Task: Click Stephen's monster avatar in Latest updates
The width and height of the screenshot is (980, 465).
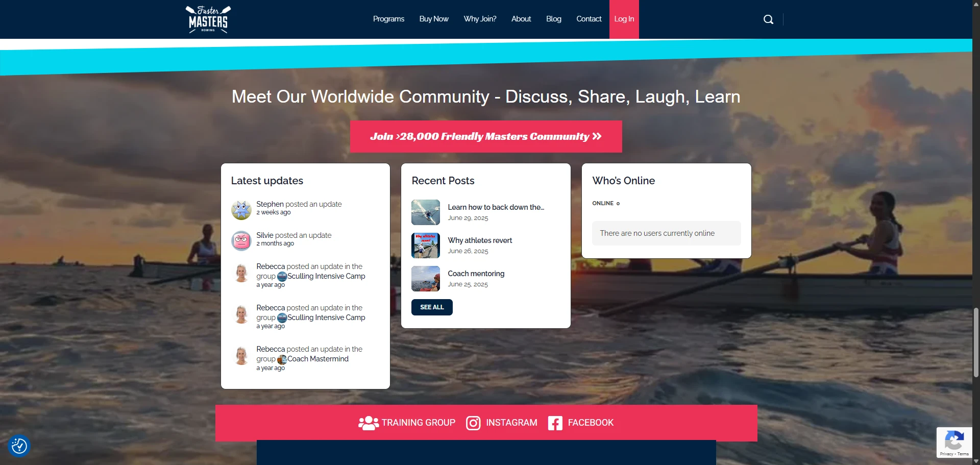Action: click(241, 209)
